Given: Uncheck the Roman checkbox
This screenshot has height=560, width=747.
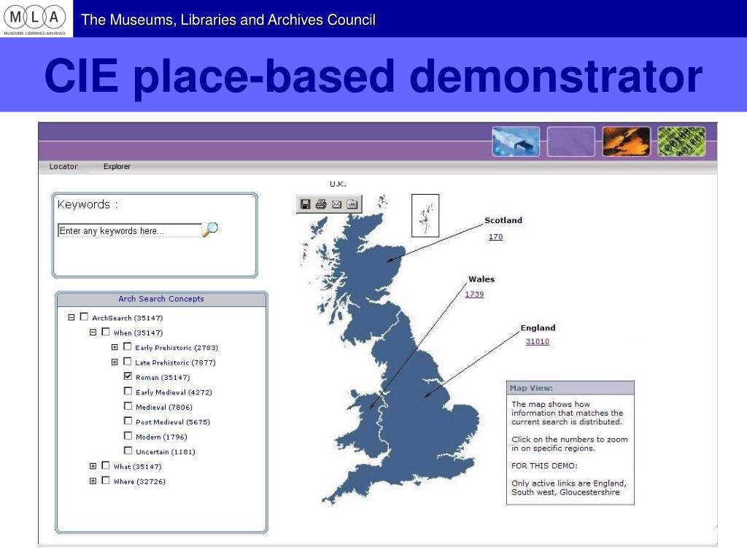Looking at the screenshot, I should [x=128, y=376].
